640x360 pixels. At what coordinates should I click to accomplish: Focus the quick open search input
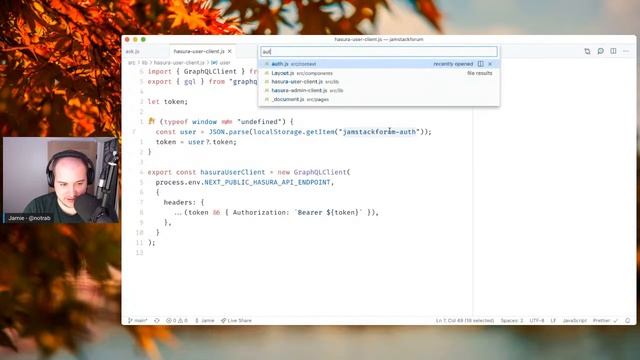pyautogui.click(x=378, y=51)
